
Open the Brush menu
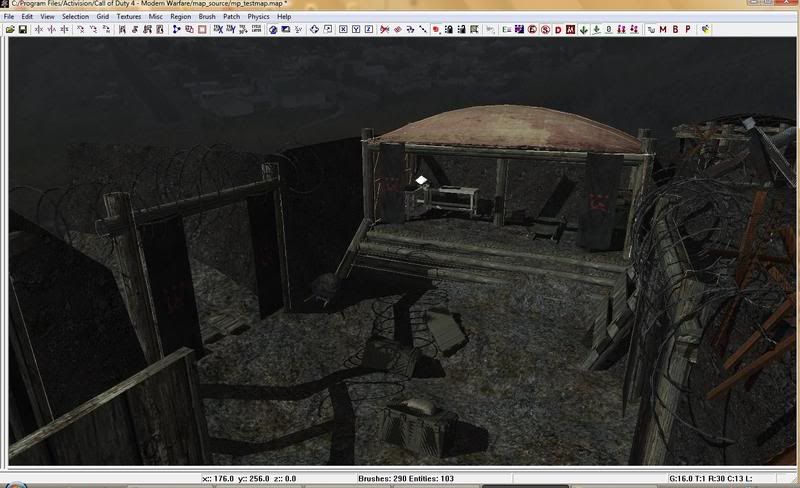point(207,17)
